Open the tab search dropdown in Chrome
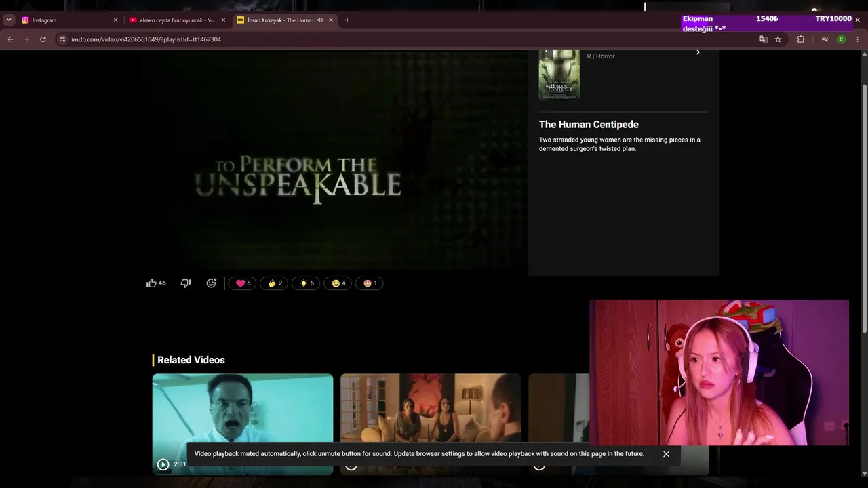The image size is (868, 488). tap(9, 20)
